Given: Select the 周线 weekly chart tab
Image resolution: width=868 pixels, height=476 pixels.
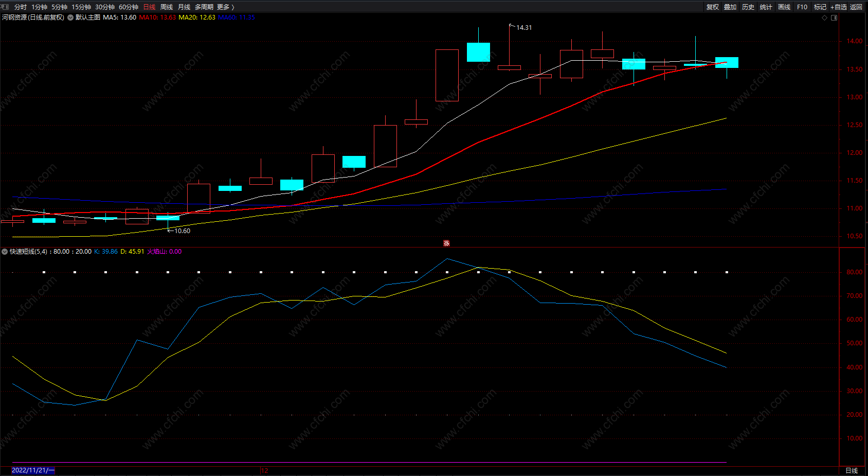Looking at the screenshot, I should click(x=167, y=7).
